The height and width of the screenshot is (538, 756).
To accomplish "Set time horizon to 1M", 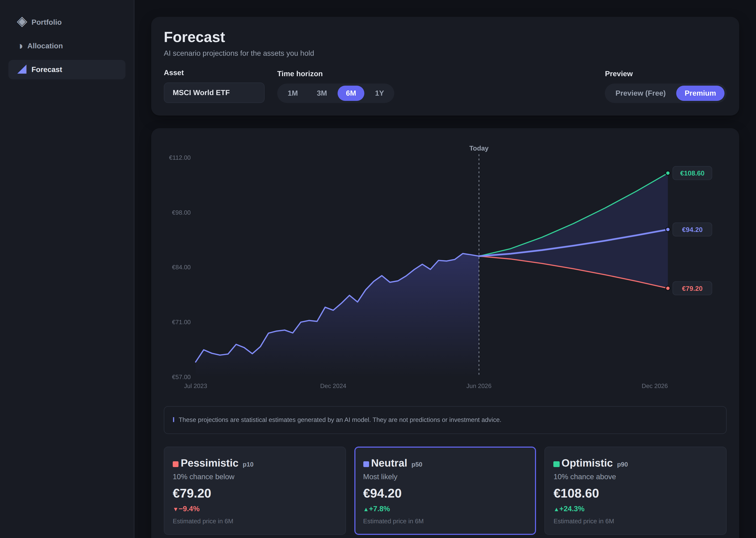I will [x=293, y=93].
